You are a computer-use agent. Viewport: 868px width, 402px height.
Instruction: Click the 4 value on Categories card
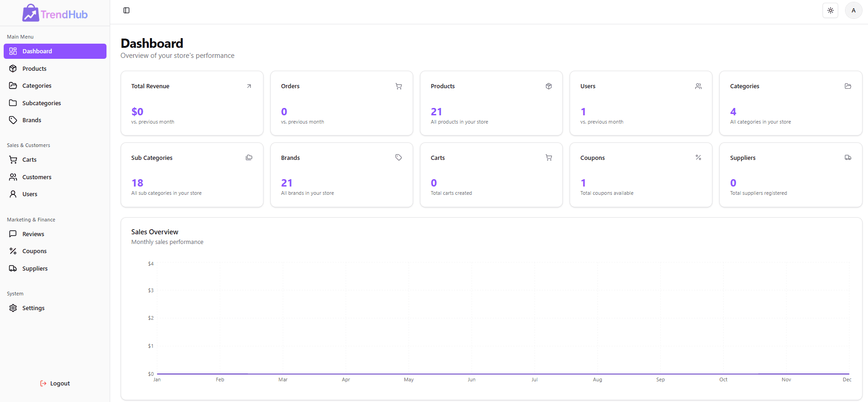click(x=733, y=112)
